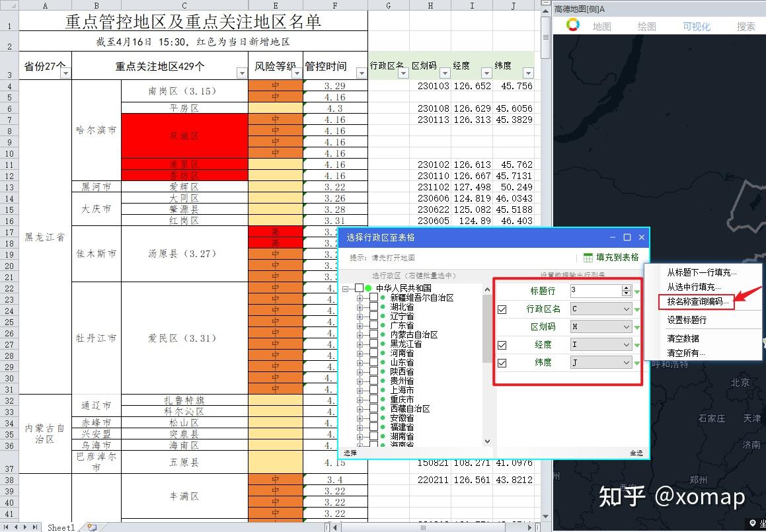Go to last sheet using navigation arrow
Image resolution: width=766 pixels, height=532 pixels.
point(34,527)
